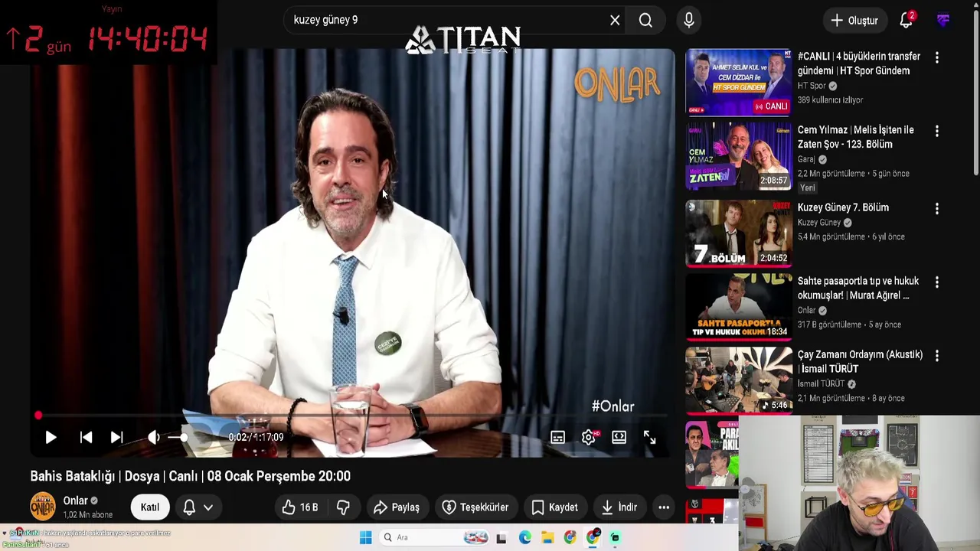
Task: Open more actions three-dot menu
Action: [x=664, y=507]
